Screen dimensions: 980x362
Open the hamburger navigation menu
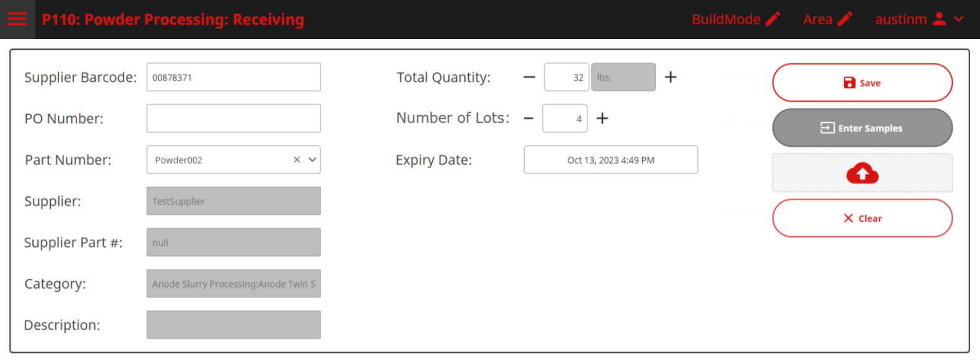pos(17,19)
